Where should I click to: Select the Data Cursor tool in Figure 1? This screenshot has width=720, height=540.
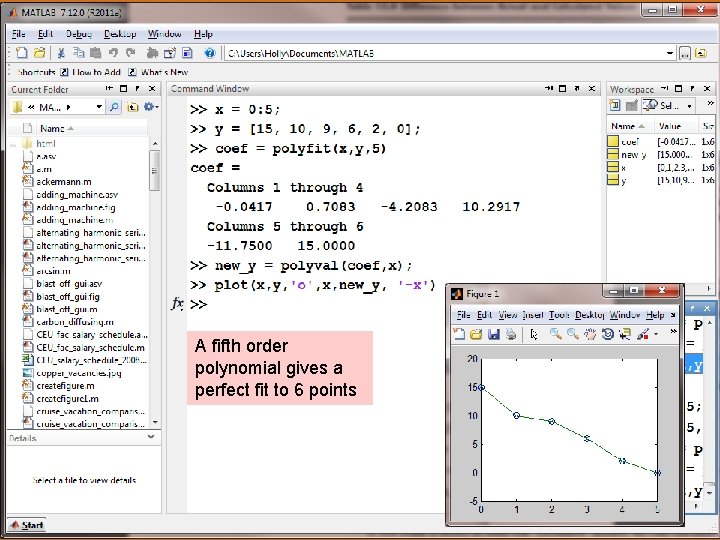point(624,334)
